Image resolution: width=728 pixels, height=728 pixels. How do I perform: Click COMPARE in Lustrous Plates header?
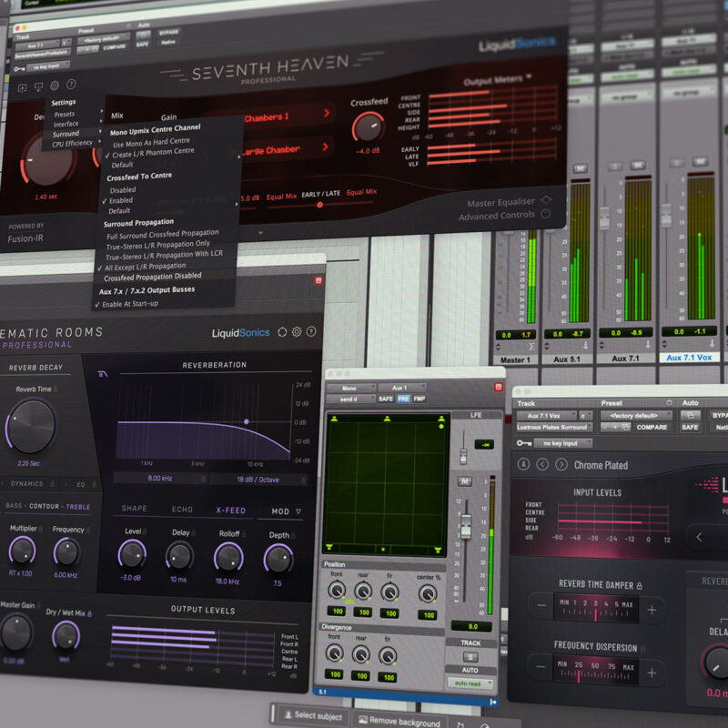tap(652, 427)
